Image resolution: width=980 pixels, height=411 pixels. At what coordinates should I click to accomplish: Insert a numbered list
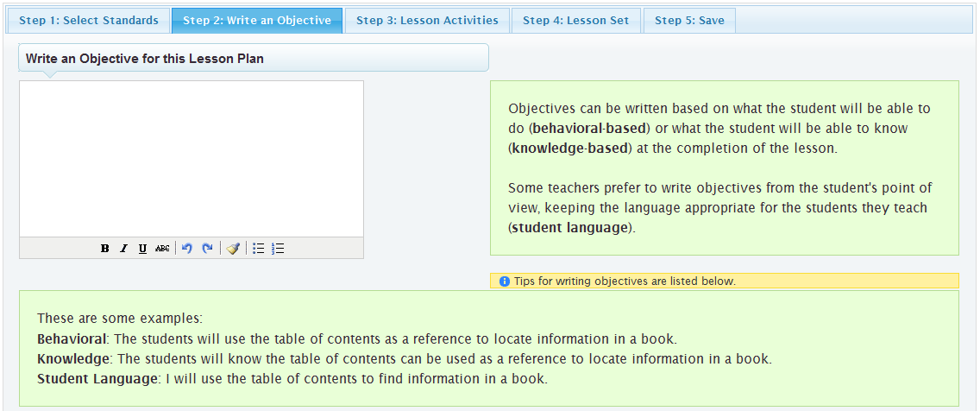[x=278, y=249]
